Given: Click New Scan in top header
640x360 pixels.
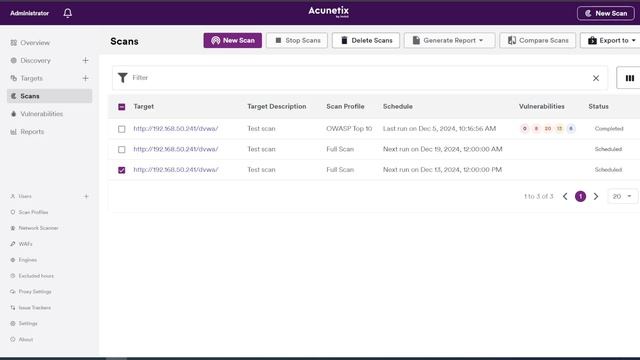Looking at the screenshot, I should pyautogui.click(x=606, y=13).
